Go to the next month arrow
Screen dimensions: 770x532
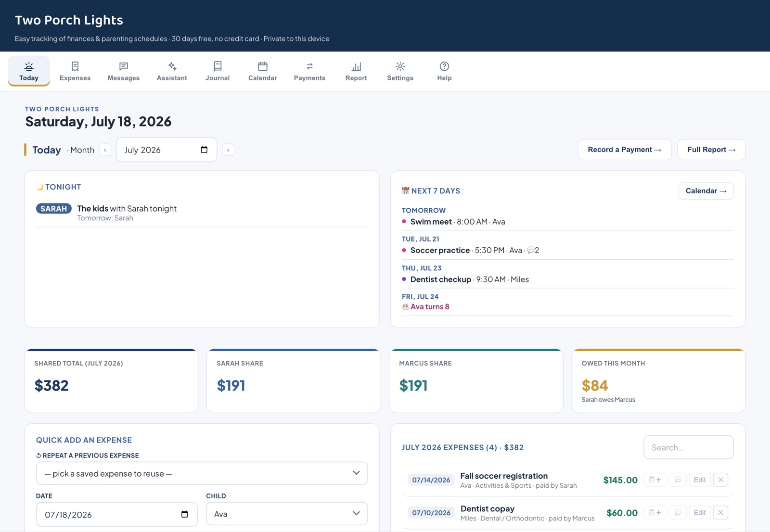pos(228,150)
